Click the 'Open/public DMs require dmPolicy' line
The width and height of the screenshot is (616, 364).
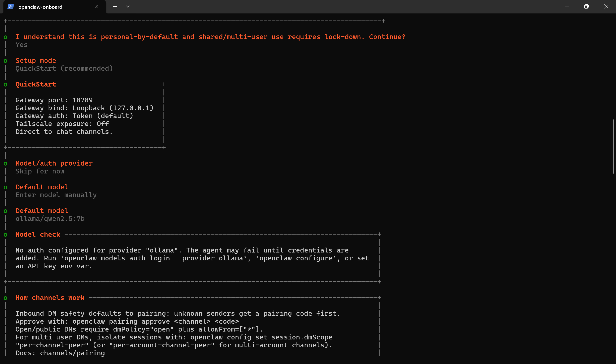(x=139, y=329)
